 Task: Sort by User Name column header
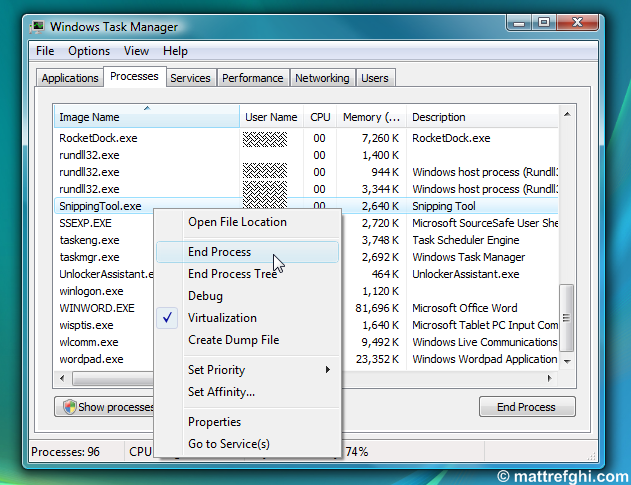271,117
